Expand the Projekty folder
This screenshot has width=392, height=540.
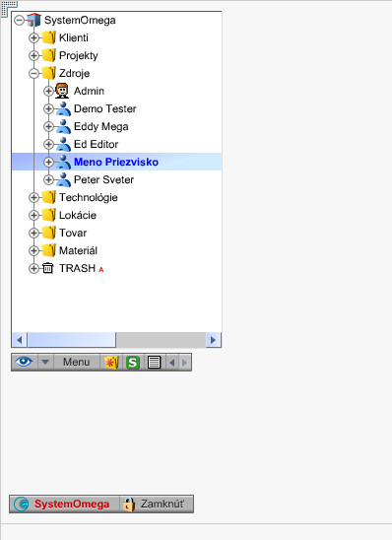[x=33, y=55]
